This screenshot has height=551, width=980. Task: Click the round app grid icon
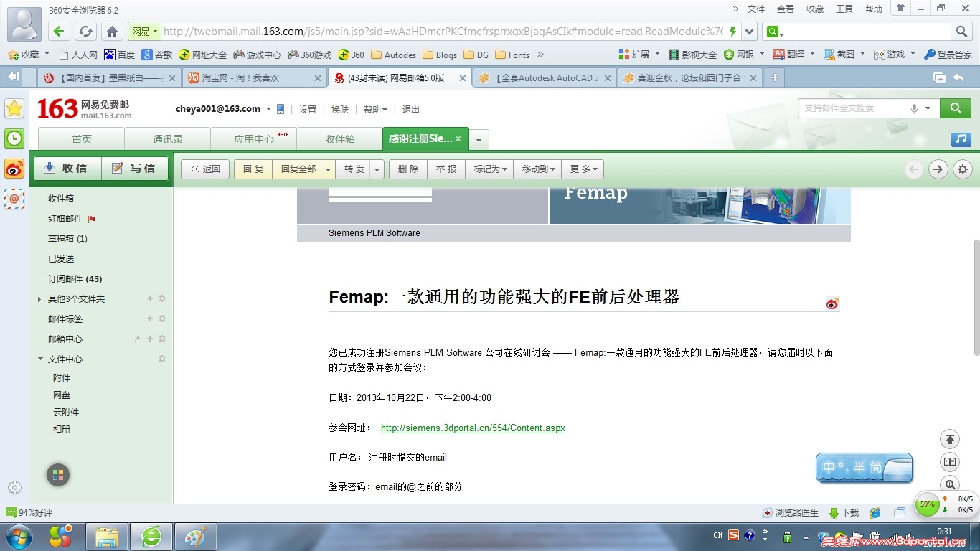click(58, 475)
